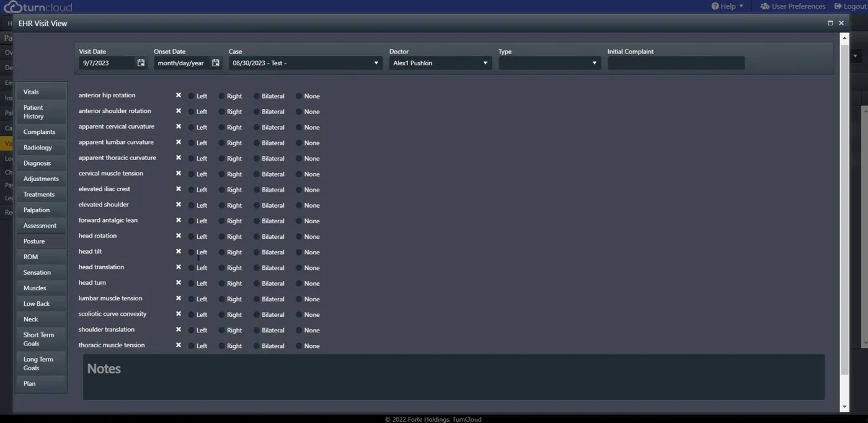Click the TurnCloud logo

coord(38,7)
